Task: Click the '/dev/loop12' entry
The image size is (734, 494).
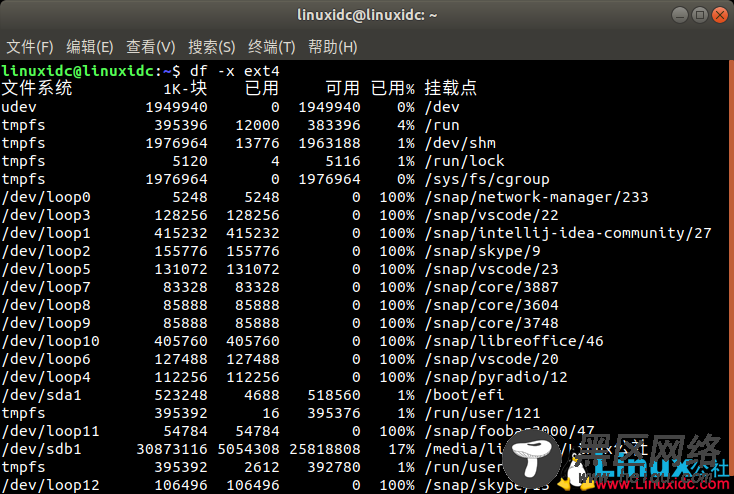Action: pos(51,485)
